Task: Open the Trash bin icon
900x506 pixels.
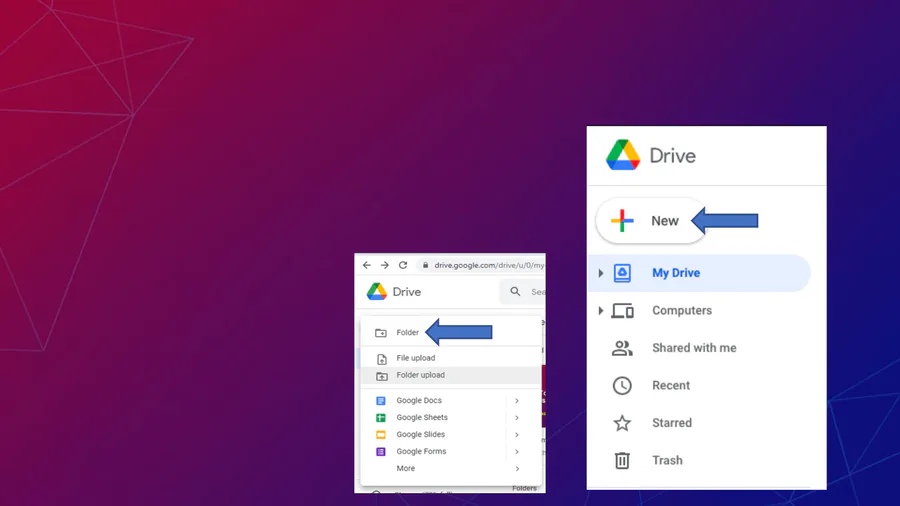Action: tap(622, 461)
